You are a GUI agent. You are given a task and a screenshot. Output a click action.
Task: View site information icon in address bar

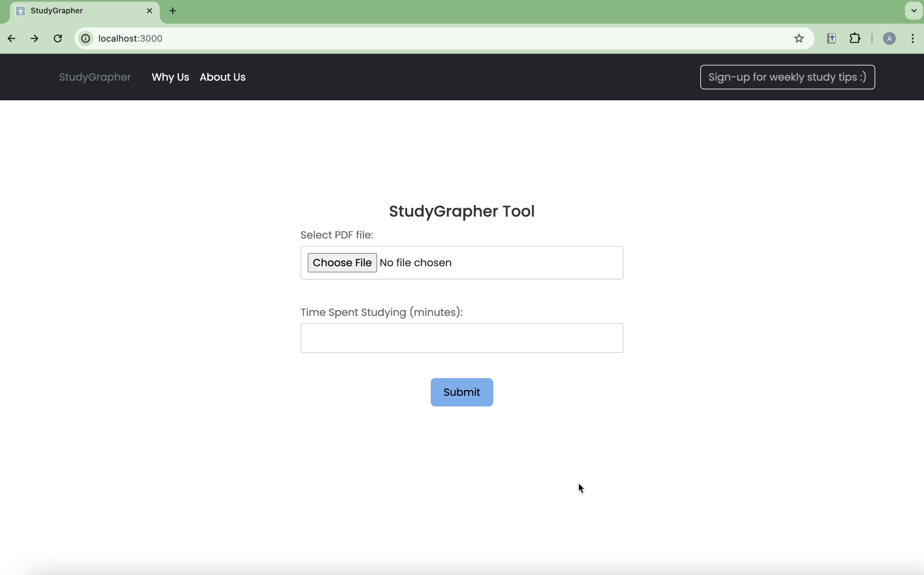pos(86,39)
